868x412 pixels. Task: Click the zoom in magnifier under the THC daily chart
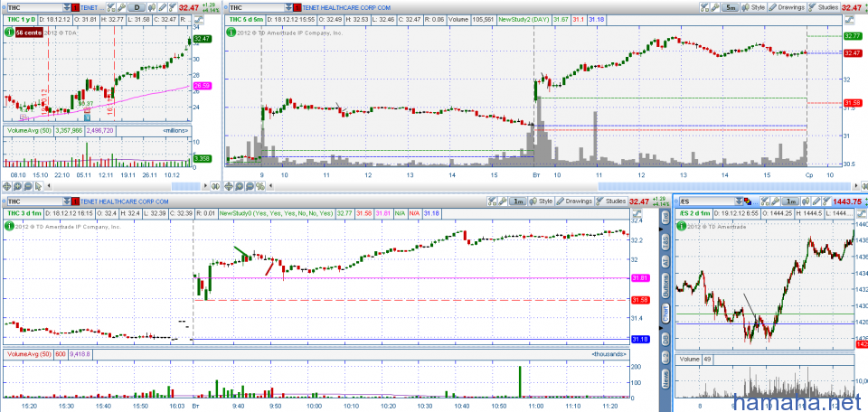click(17, 186)
